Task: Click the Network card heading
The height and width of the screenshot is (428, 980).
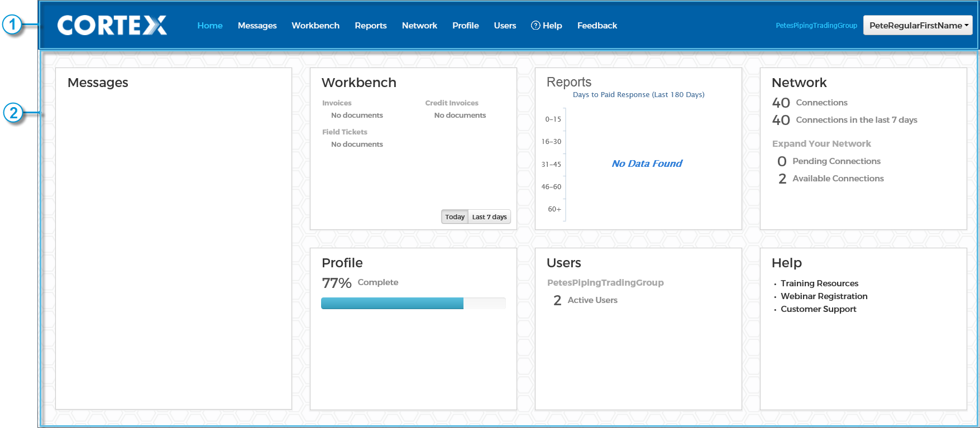Action: (799, 83)
